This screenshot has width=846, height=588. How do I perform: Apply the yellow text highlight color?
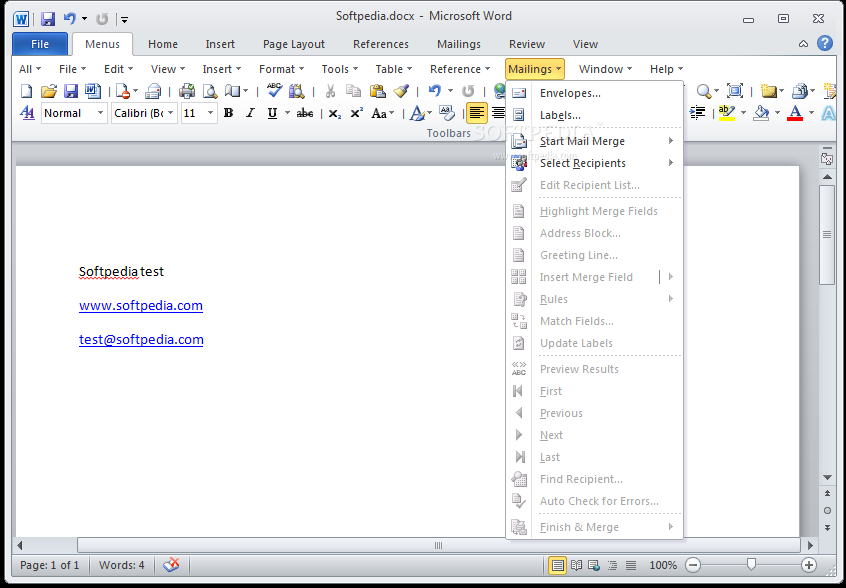(x=727, y=113)
